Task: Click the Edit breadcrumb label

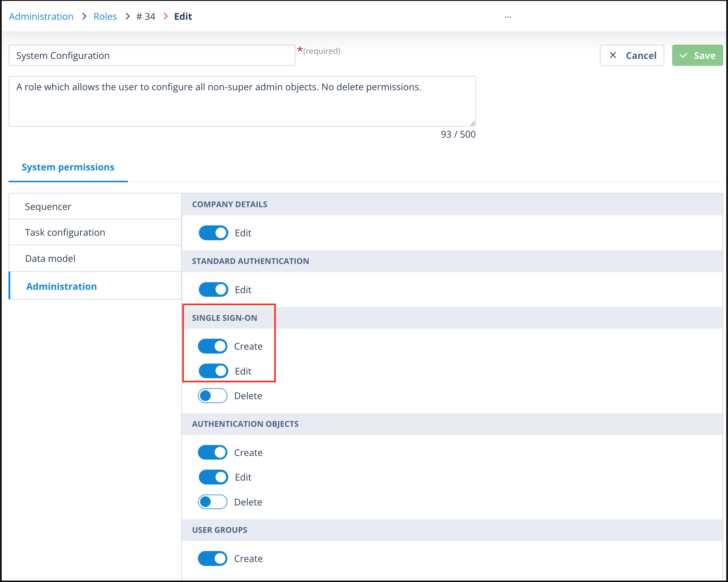Action: click(x=183, y=16)
